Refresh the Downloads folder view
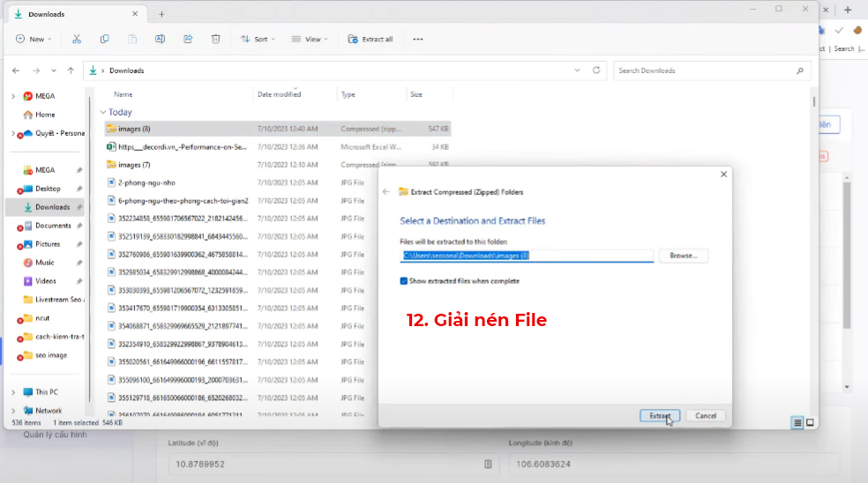Image resolution: width=868 pixels, height=483 pixels. click(x=596, y=71)
